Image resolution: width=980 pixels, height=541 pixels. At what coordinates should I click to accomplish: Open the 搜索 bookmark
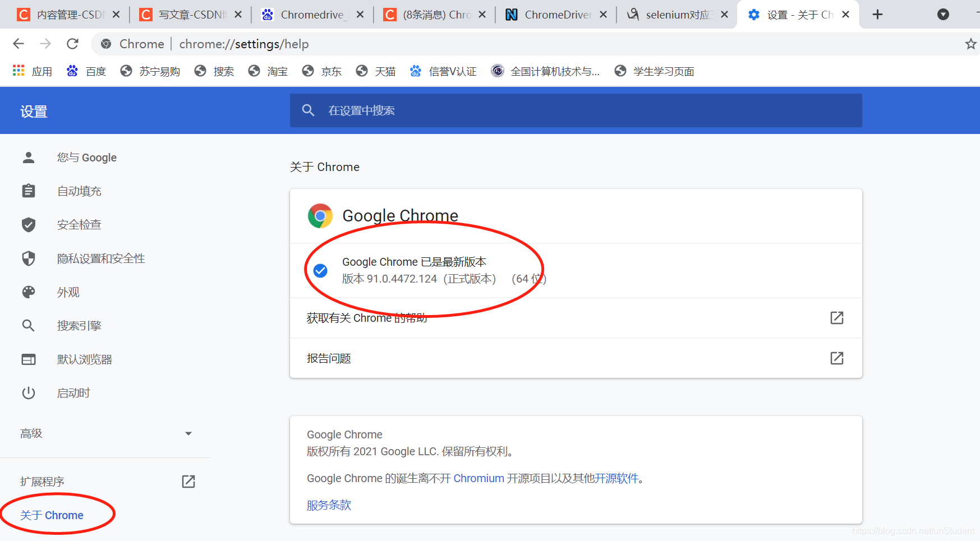[x=214, y=71]
